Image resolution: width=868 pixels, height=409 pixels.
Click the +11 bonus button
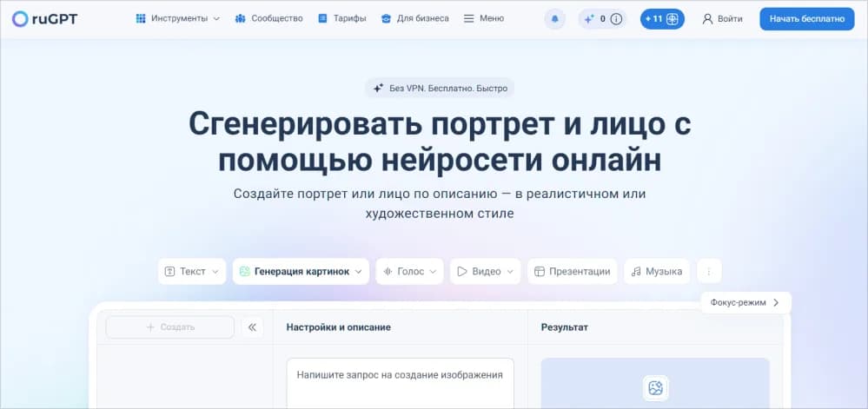click(x=663, y=19)
